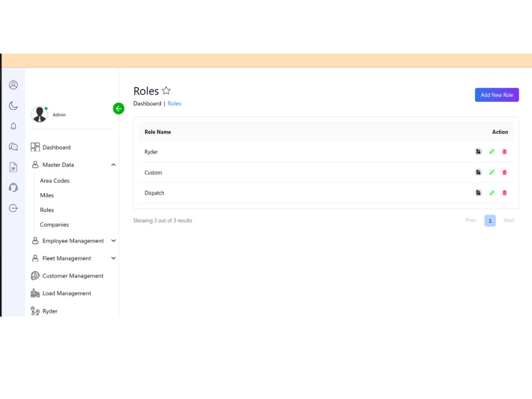532x399 pixels.
Task: Open the document icon in left rail
Action: tap(13, 167)
